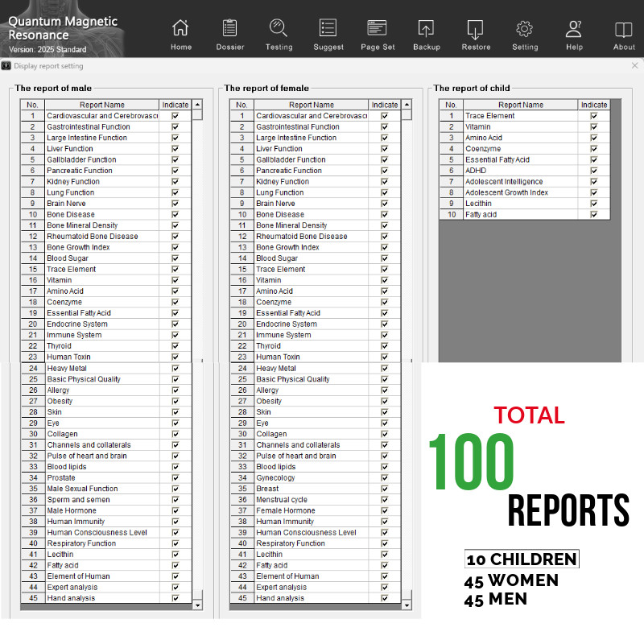The height and width of the screenshot is (644, 644).
Task: Toggle child Adolescent Intelligence indicate checkbox
Action: point(594,182)
